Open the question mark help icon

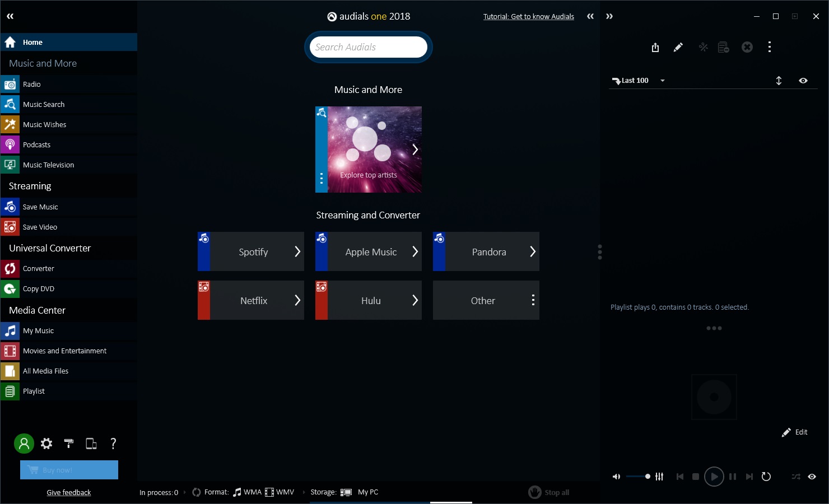pos(113,444)
